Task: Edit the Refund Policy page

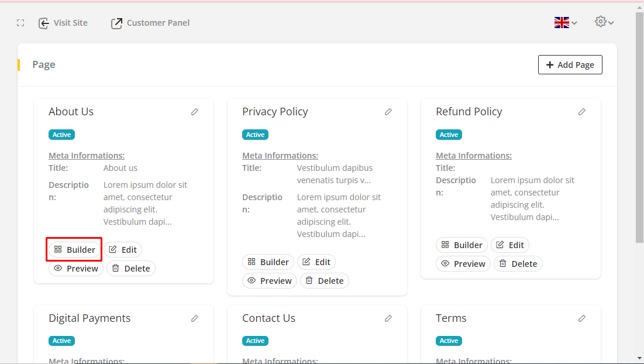Action: point(510,245)
